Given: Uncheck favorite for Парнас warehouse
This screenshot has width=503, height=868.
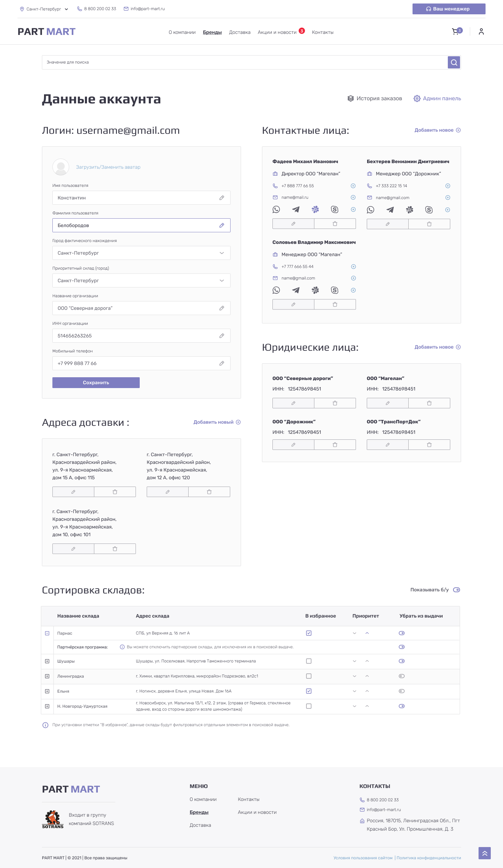Looking at the screenshot, I should point(309,633).
